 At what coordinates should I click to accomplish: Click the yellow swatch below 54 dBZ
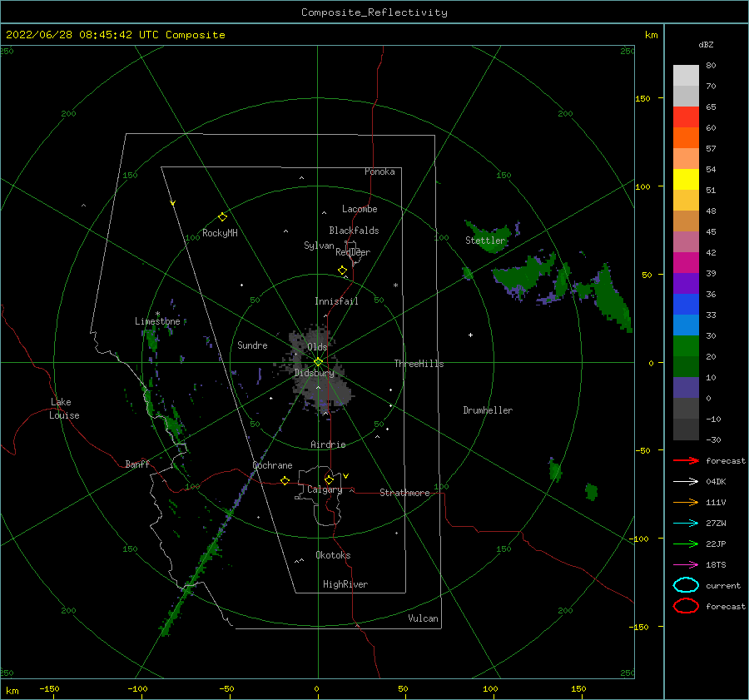(x=686, y=179)
